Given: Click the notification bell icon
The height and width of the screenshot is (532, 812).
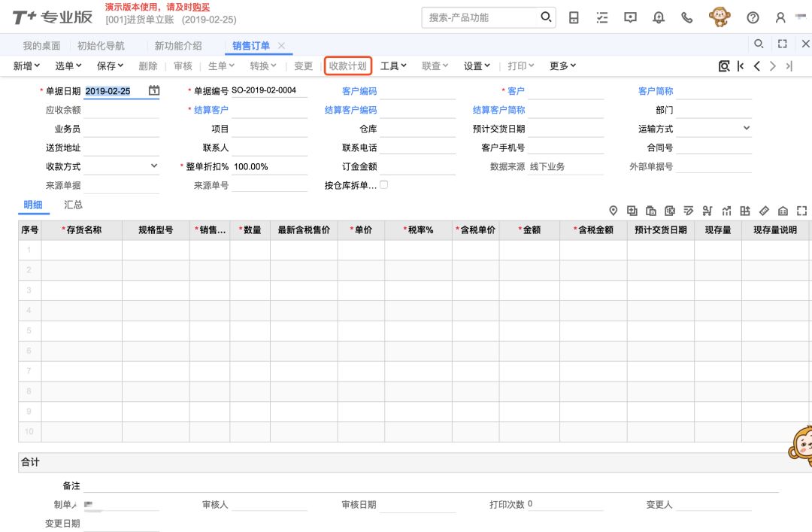Looking at the screenshot, I should (x=659, y=17).
